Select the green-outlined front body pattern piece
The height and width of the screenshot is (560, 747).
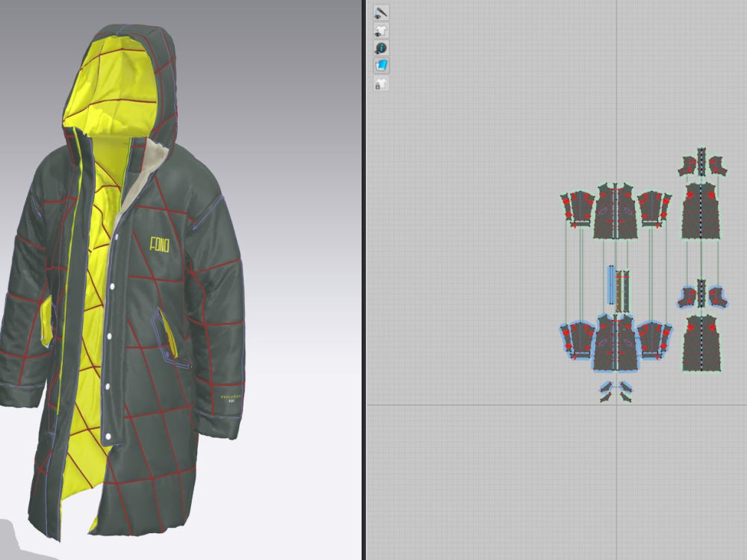click(x=615, y=211)
